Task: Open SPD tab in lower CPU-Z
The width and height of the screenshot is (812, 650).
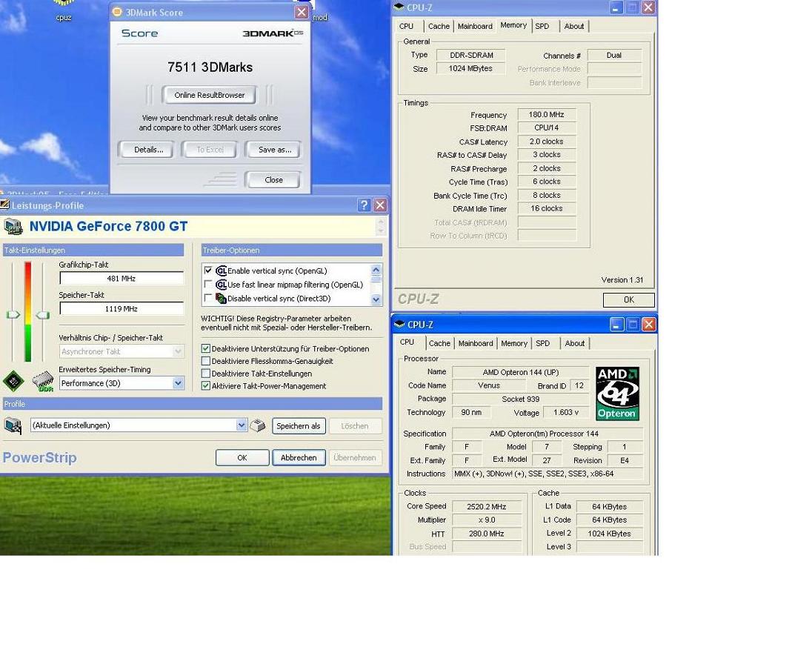Action: point(543,343)
